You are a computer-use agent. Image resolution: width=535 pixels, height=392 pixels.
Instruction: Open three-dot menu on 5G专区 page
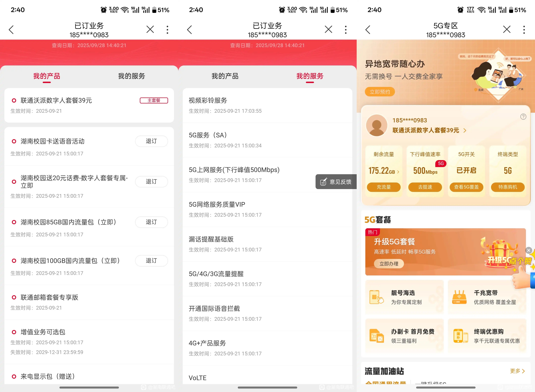coord(524,30)
